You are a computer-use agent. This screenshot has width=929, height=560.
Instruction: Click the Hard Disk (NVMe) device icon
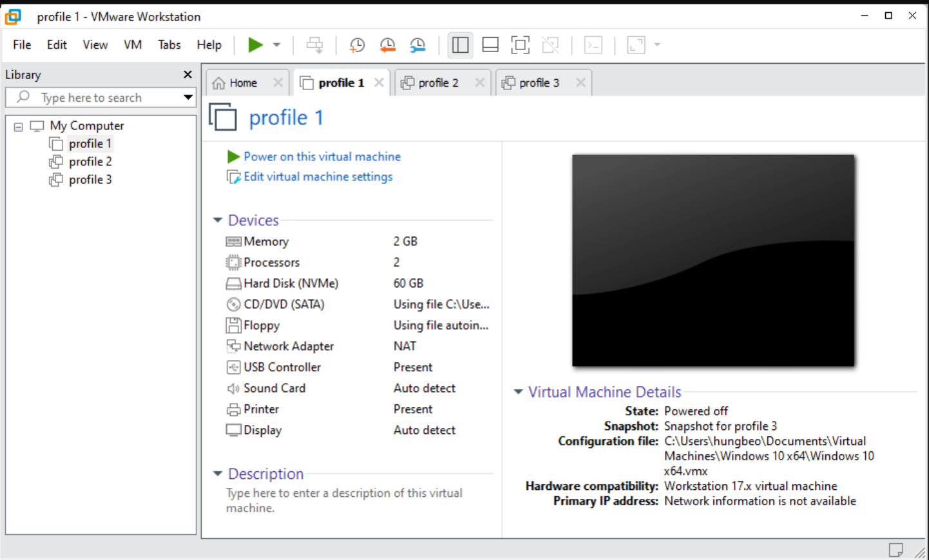(x=233, y=283)
